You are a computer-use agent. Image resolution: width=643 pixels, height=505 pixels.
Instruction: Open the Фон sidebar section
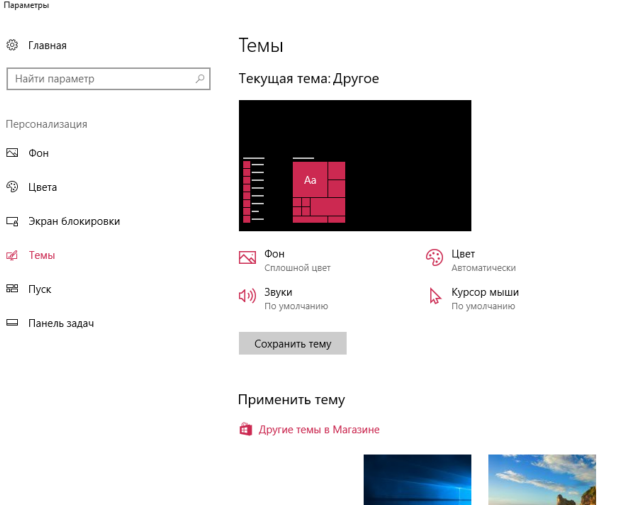pyautogui.click(x=39, y=153)
